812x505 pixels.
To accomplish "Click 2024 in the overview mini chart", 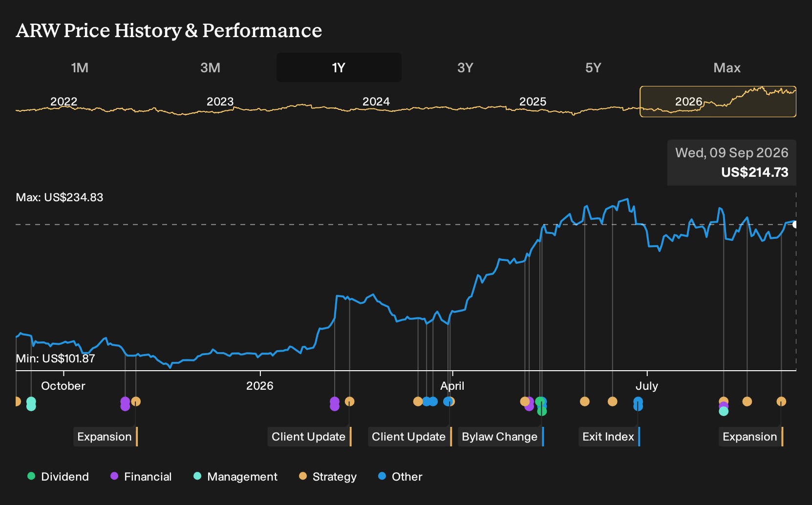I will click(x=376, y=102).
